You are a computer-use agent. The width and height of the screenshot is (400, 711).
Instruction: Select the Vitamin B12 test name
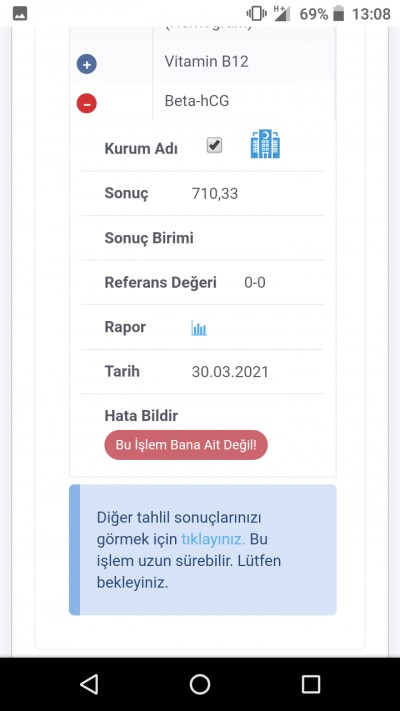(x=206, y=61)
